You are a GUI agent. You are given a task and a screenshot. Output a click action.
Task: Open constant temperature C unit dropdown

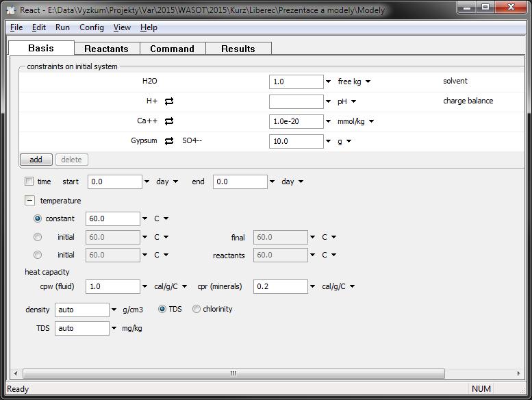pyautogui.click(x=166, y=218)
